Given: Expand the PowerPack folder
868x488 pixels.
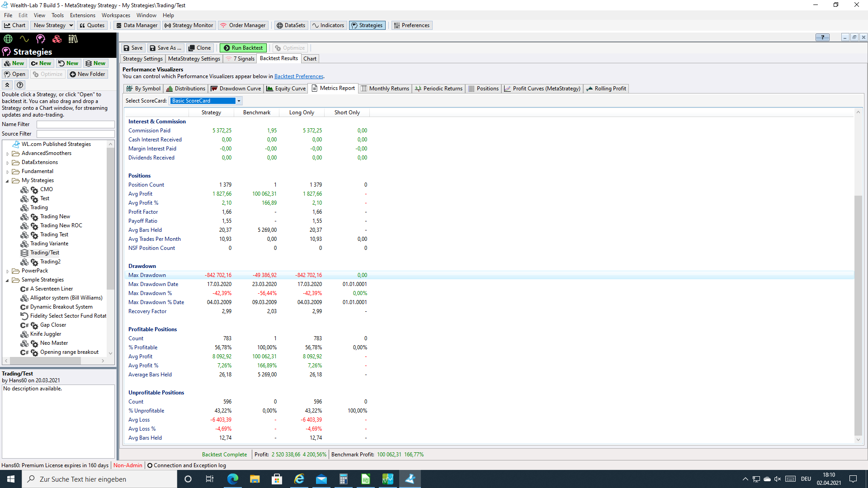Looking at the screenshot, I should 8,271.
